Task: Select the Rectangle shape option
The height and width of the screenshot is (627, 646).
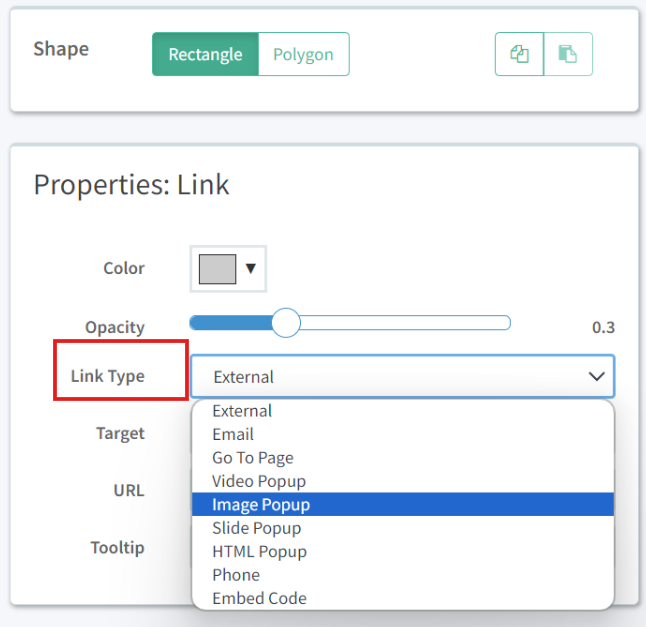Action: (x=205, y=54)
